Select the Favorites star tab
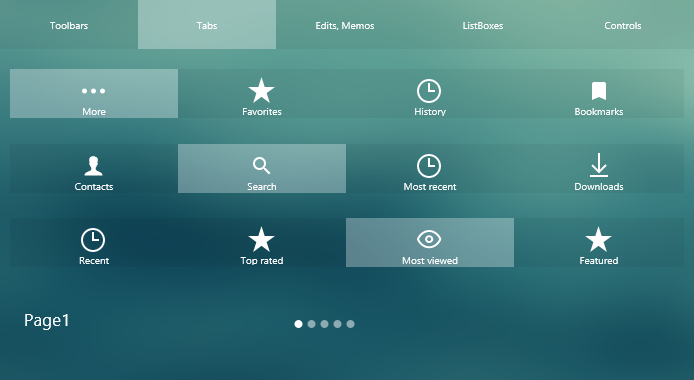The image size is (694, 380). pyautogui.click(x=262, y=93)
